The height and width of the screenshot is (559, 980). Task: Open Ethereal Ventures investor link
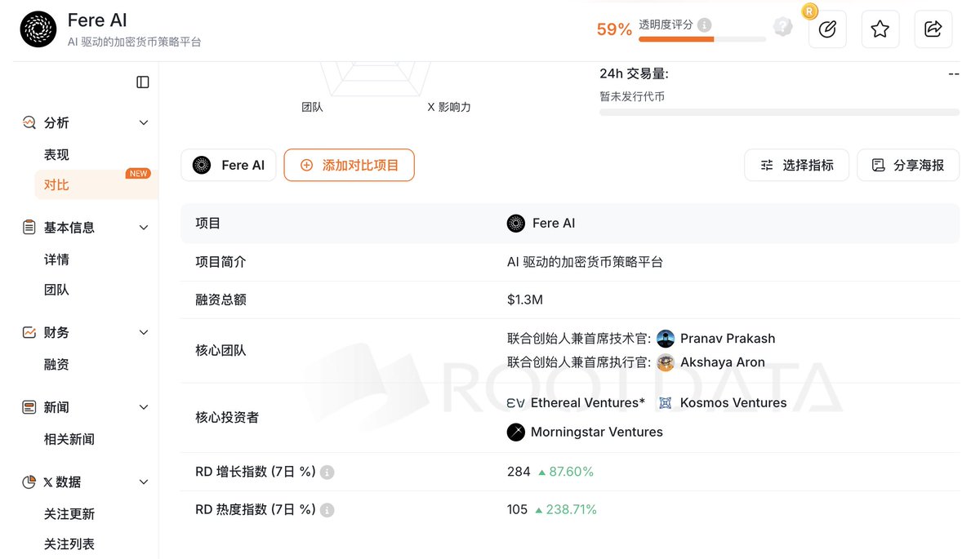[x=588, y=403]
